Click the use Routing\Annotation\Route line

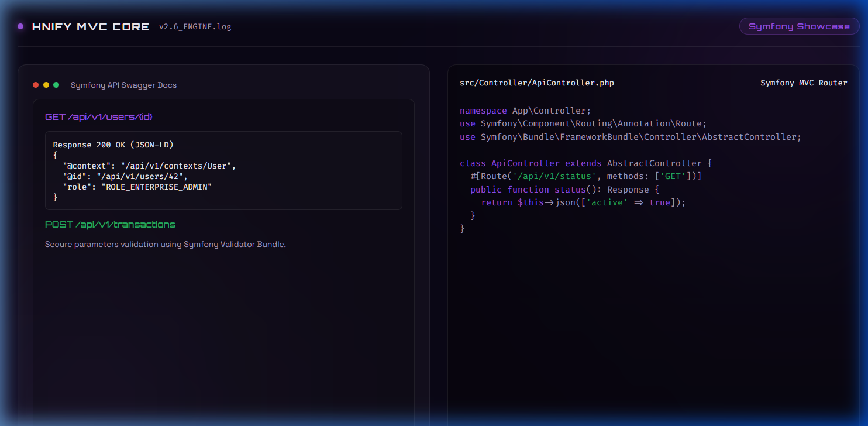[583, 124]
